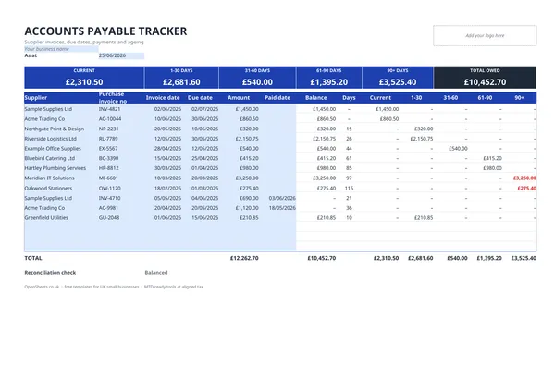This screenshot has width=555, height=392.
Task: Select invoice date cell 28/04/2026
Action: point(167,149)
